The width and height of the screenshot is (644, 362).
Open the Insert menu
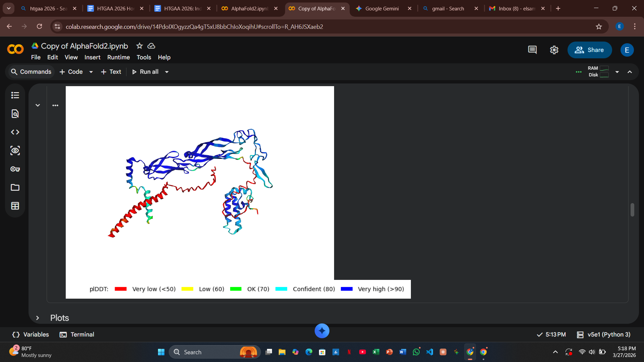[x=92, y=57]
